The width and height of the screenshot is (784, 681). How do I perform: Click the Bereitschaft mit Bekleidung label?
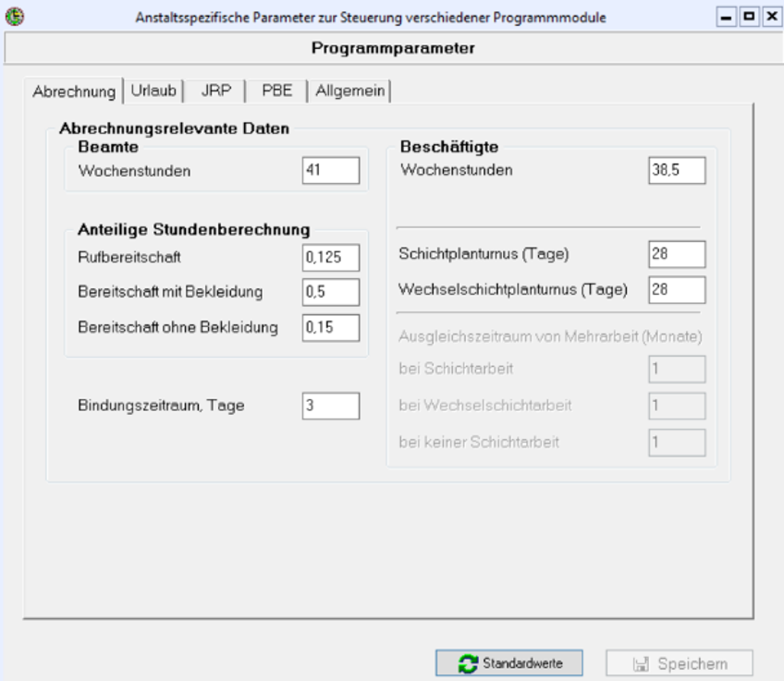coord(170,292)
